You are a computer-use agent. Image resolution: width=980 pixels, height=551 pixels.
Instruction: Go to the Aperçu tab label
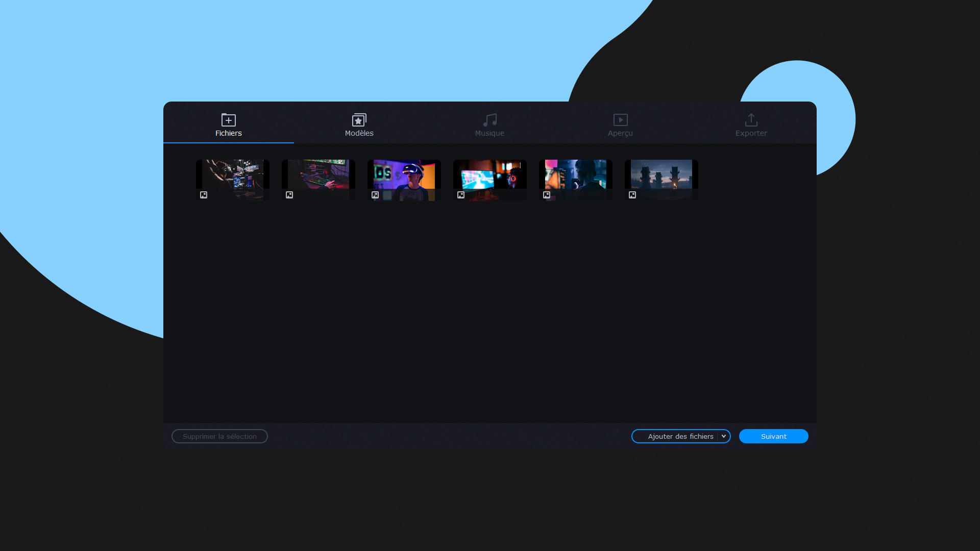pyautogui.click(x=620, y=133)
